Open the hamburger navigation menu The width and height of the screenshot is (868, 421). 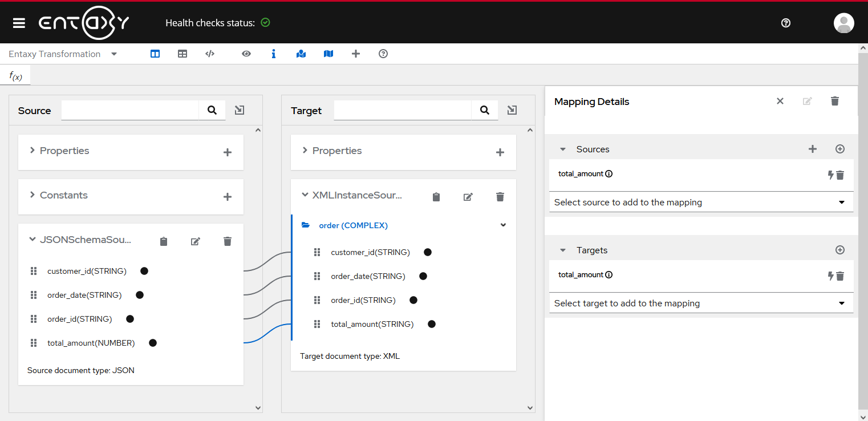[19, 23]
